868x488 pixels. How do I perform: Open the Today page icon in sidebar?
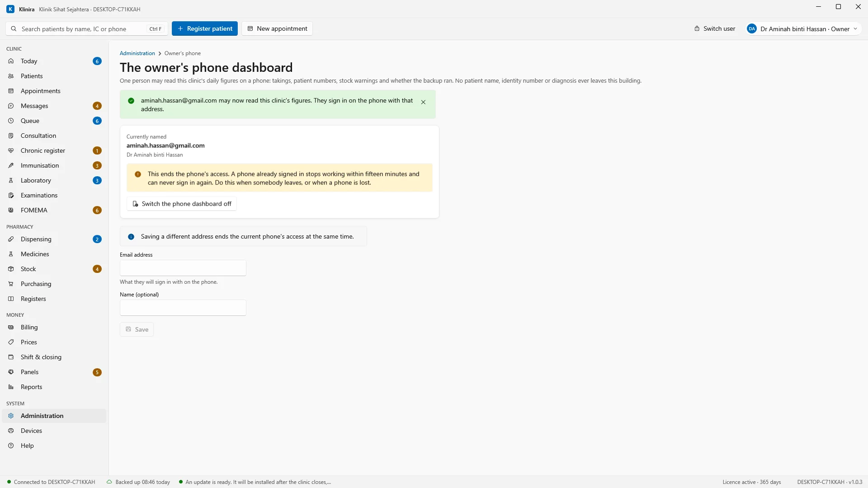[x=11, y=61]
